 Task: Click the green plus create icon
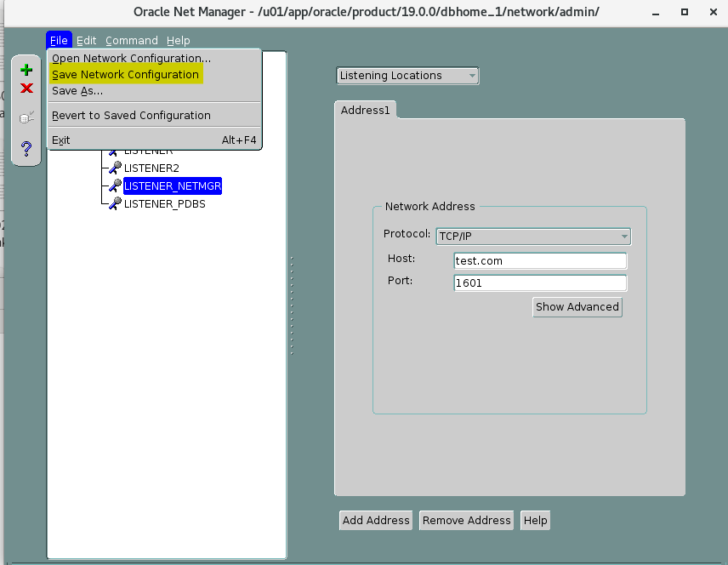26,70
